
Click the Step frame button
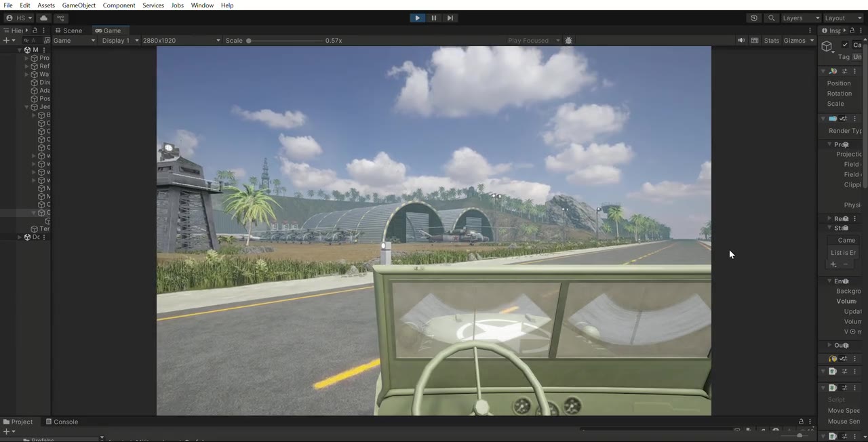point(450,18)
